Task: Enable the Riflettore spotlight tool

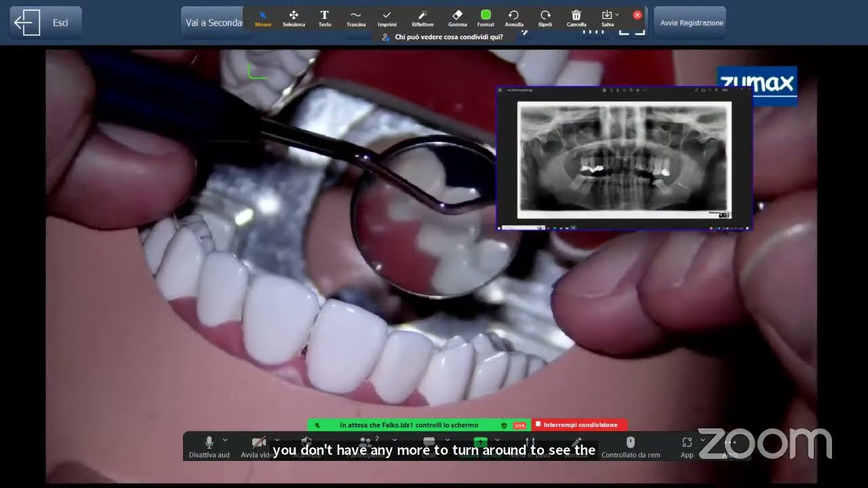Action: 422,18
